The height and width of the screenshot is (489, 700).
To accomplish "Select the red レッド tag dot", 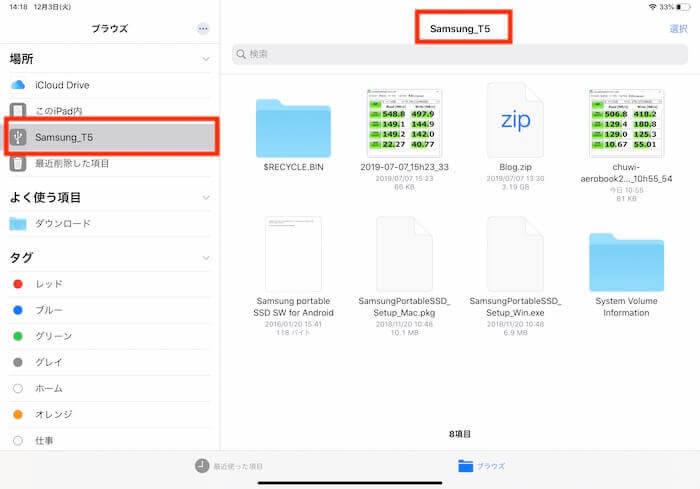I will pos(18,284).
